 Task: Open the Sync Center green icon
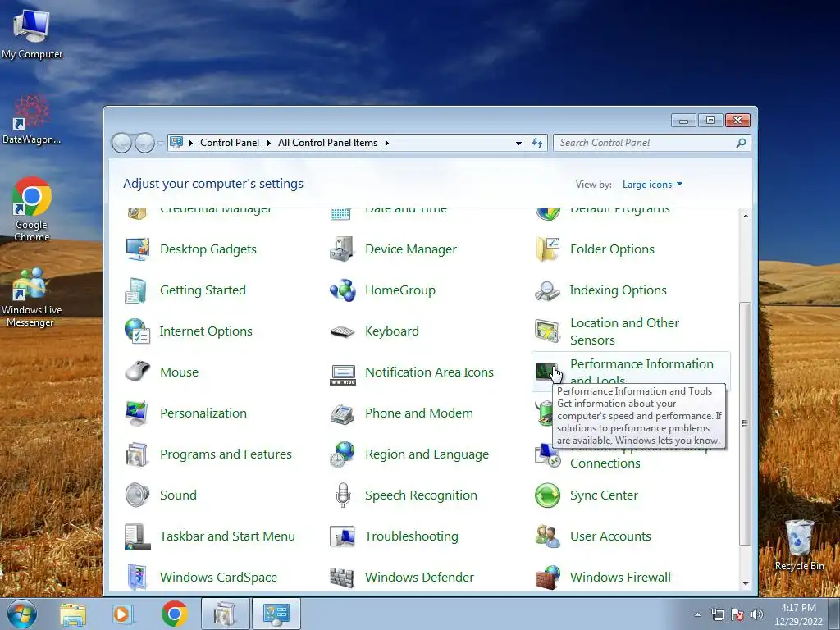coord(547,495)
